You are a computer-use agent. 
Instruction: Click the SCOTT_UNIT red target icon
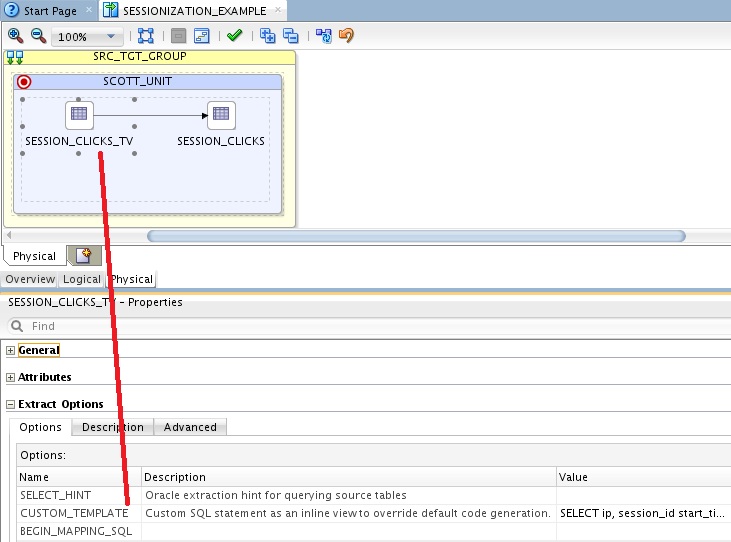point(24,82)
